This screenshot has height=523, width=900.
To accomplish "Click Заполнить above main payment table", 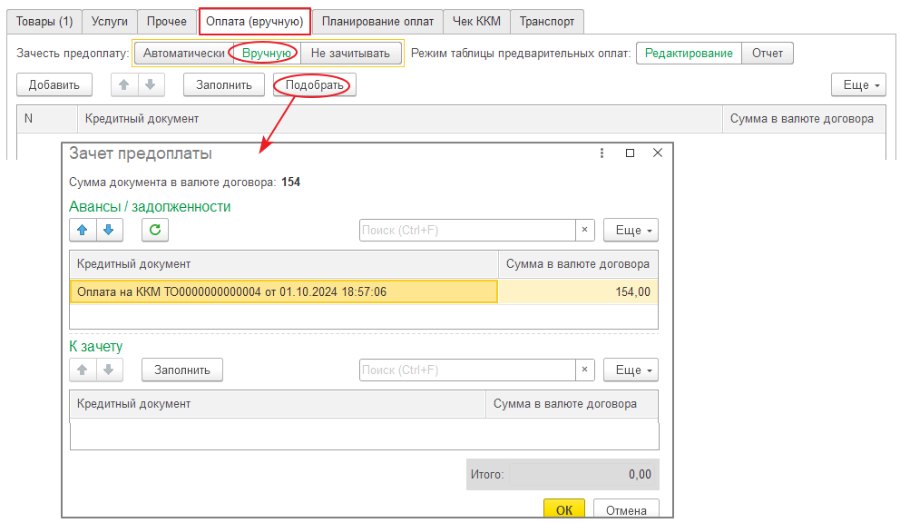I will click(224, 85).
